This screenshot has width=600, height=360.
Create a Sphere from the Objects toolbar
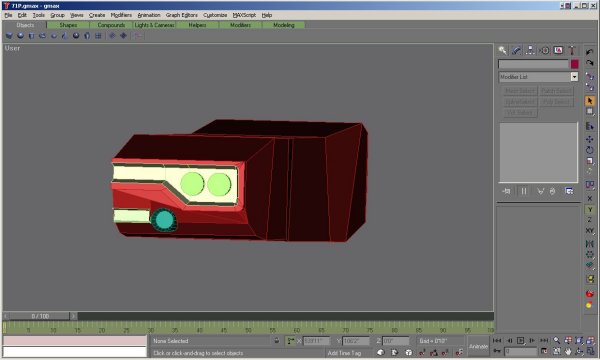[20, 36]
